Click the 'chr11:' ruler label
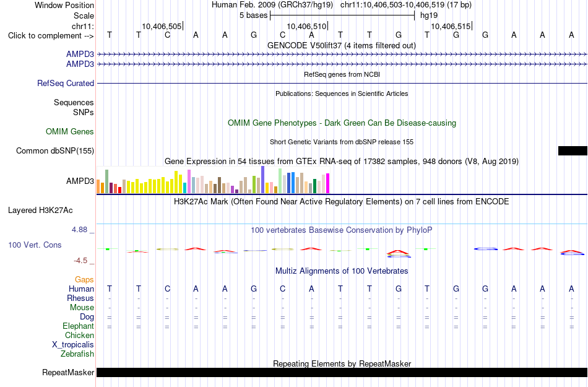588x387 pixels. click(x=83, y=26)
